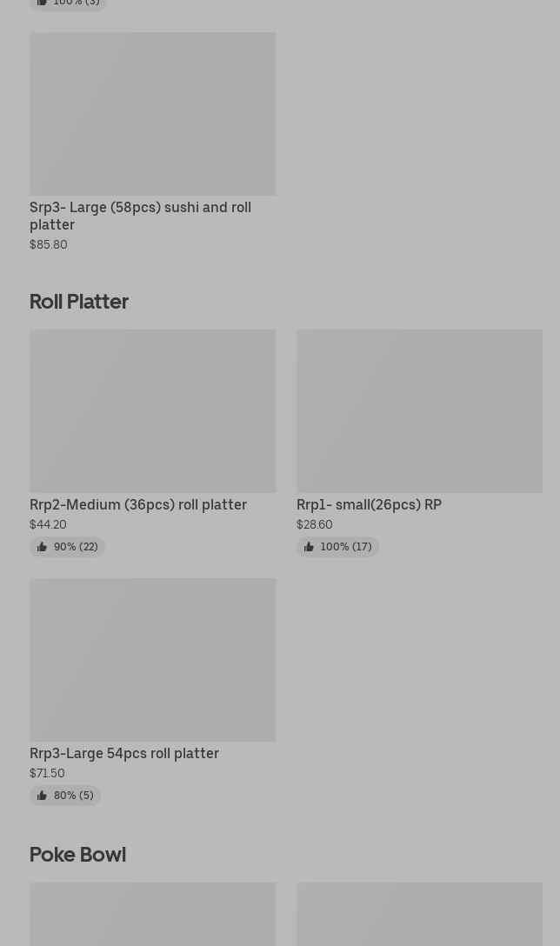Viewport: 560px width, 946px height.
Task: Click the $44.20 price
Action: [48, 524]
